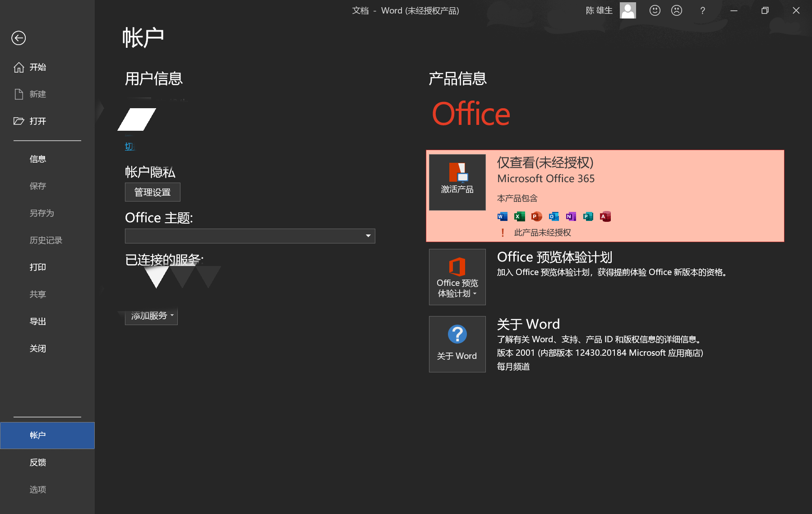
Task: Click the 仅查看(未经授权) heading text
Action: (x=545, y=162)
